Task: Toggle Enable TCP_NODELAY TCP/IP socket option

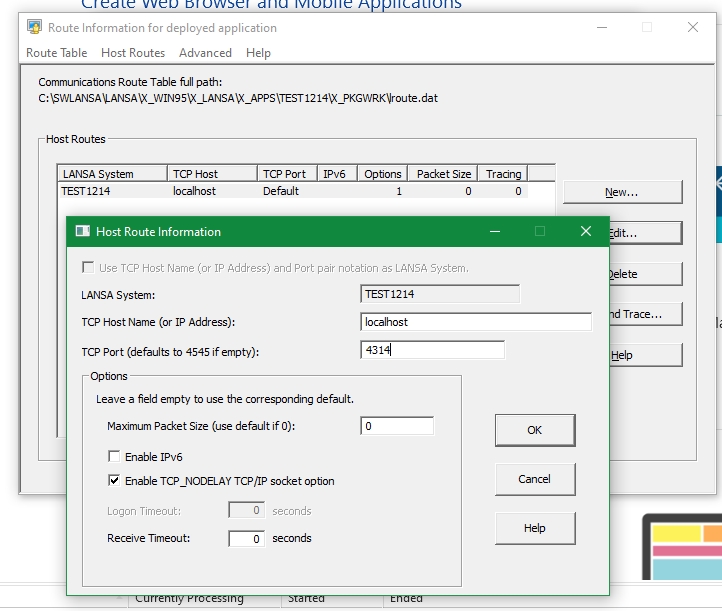Action: coord(114,481)
